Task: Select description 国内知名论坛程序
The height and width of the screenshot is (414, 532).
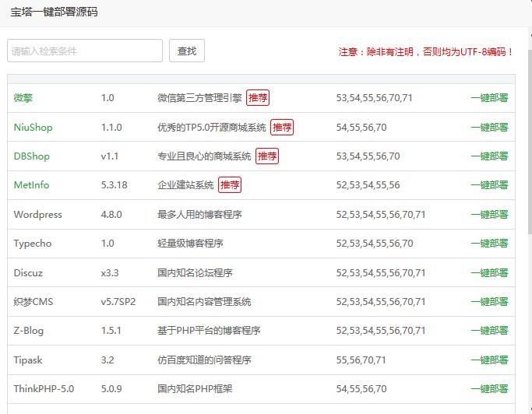Action: click(x=195, y=273)
